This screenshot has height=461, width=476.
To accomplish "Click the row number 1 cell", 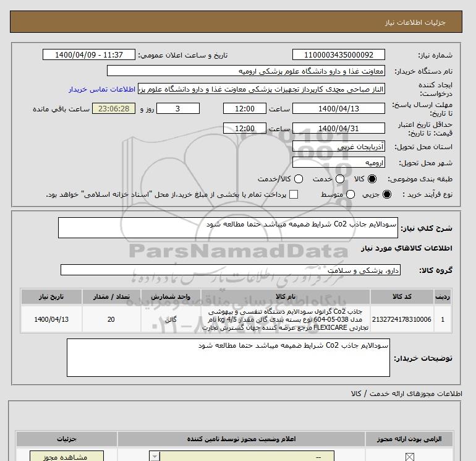I will point(443,319).
